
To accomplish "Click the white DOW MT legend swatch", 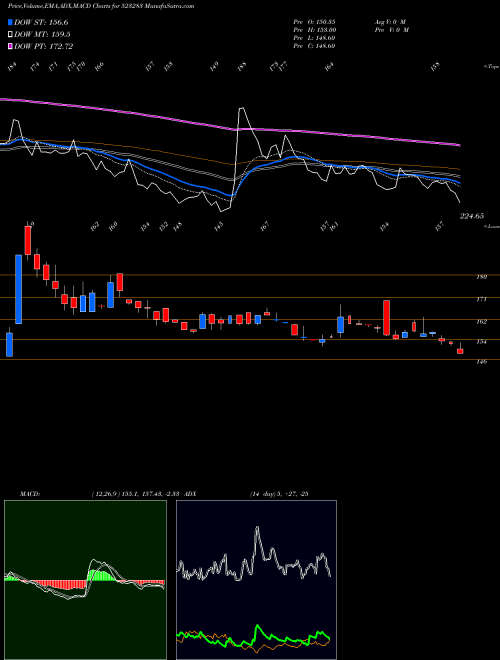I will [10, 35].
